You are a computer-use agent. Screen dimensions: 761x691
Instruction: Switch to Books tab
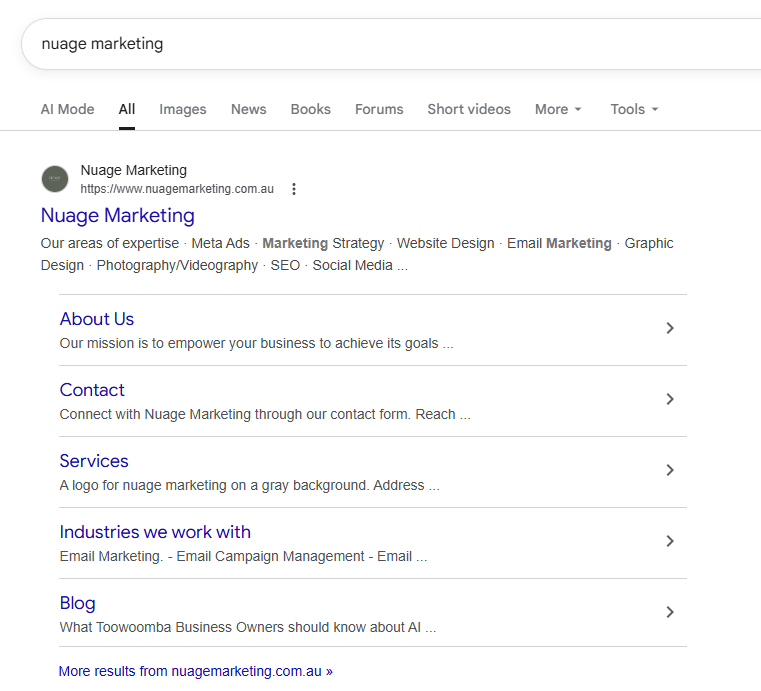pyautogui.click(x=311, y=109)
